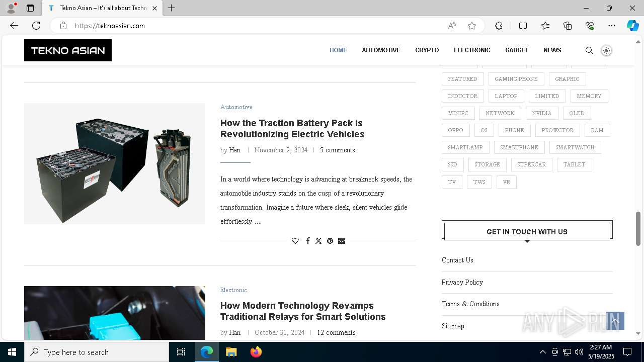
Task: Launch File Explorer from taskbar
Action: 231,352
